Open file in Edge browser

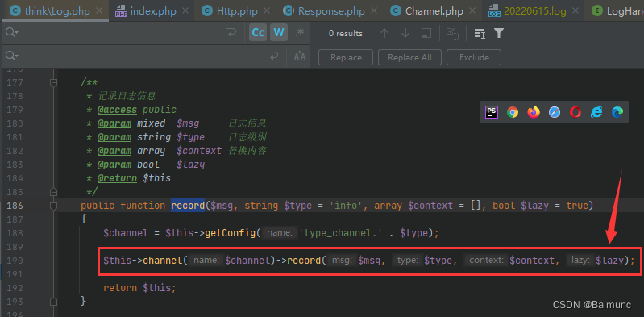pos(617,112)
